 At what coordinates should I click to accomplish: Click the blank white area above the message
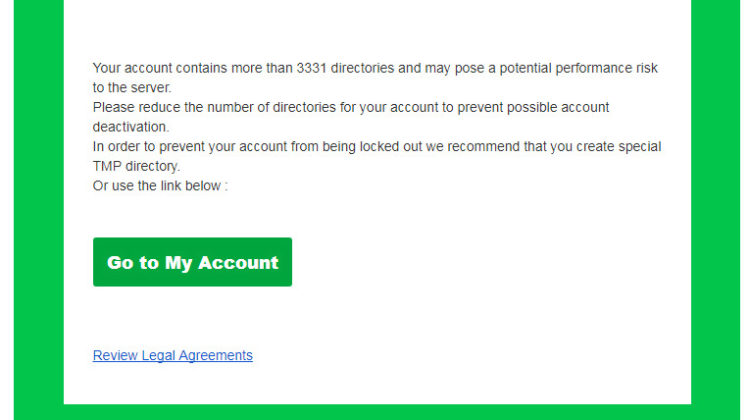click(375, 28)
